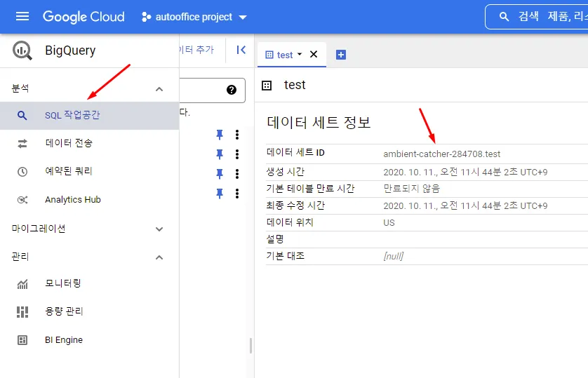Screen dimensions: 588x378
Task: Click the [null] 기본 대조 value
Action: click(x=394, y=256)
